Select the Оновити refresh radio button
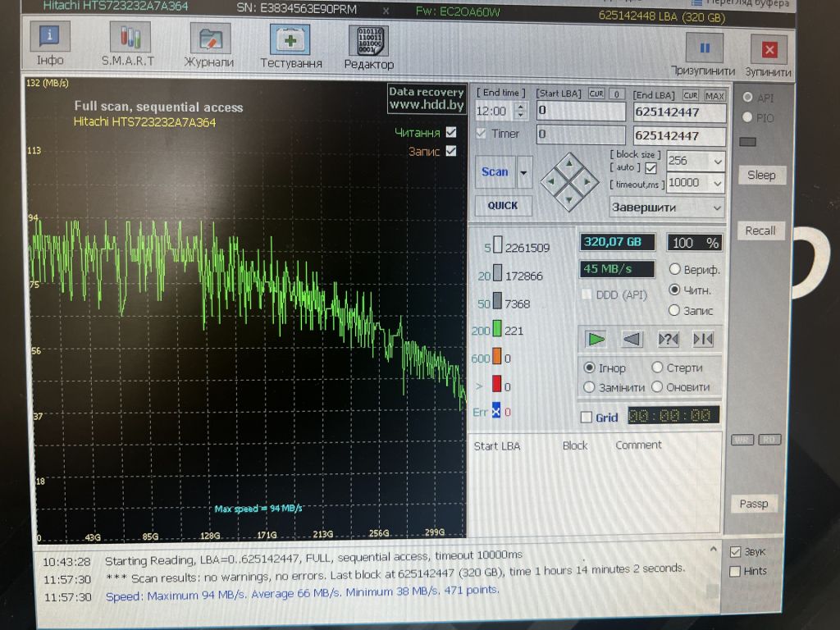The height and width of the screenshot is (630, 840). tap(657, 387)
